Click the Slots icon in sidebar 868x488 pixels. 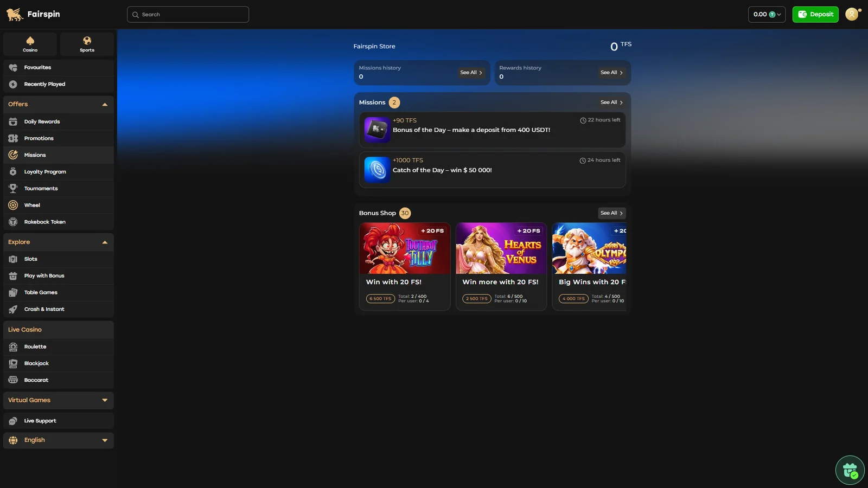pos(13,259)
